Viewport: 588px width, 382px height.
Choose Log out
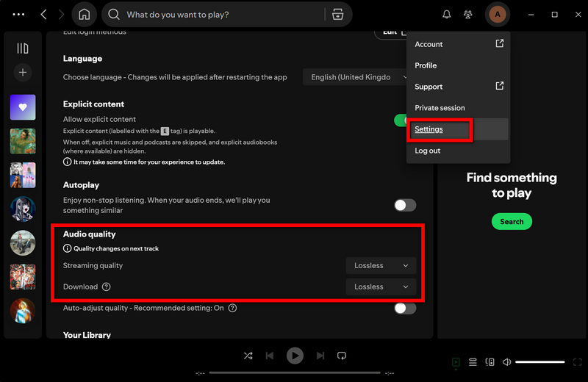tap(458, 151)
